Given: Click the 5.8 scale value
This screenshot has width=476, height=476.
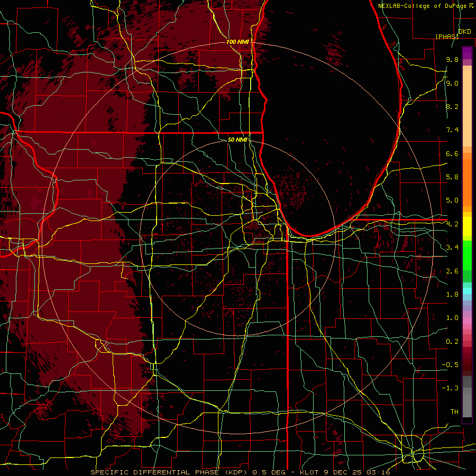Looking at the screenshot, I should (452, 177).
